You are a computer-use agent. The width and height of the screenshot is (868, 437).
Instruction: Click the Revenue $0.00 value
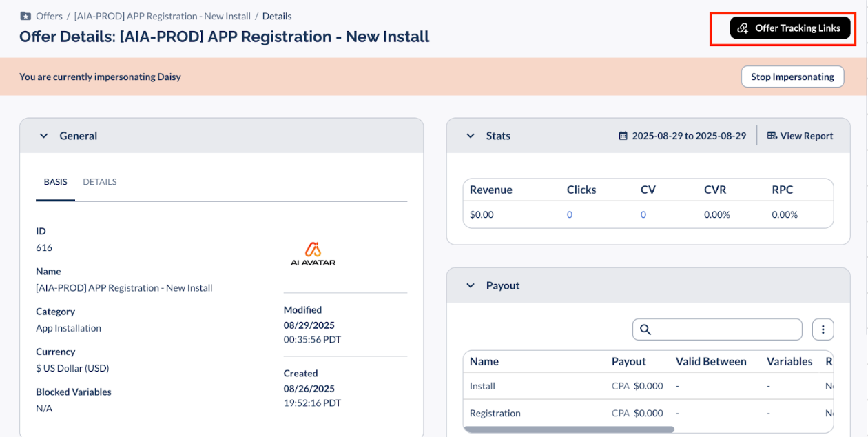point(482,214)
